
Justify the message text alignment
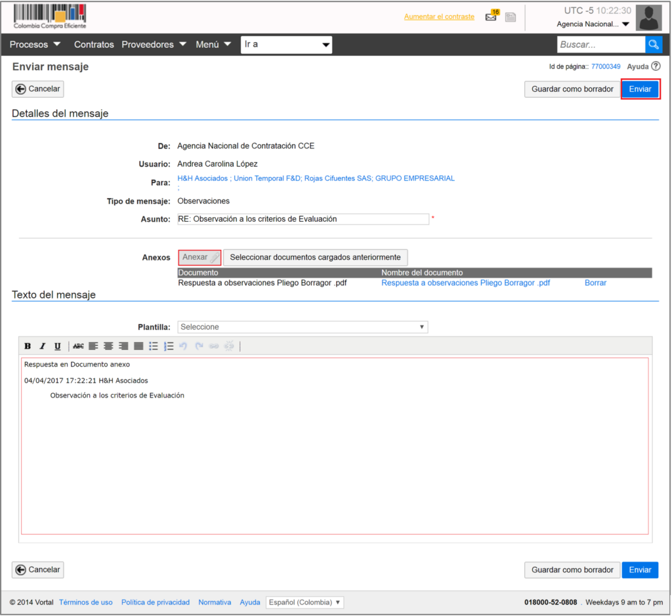tap(138, 346)
